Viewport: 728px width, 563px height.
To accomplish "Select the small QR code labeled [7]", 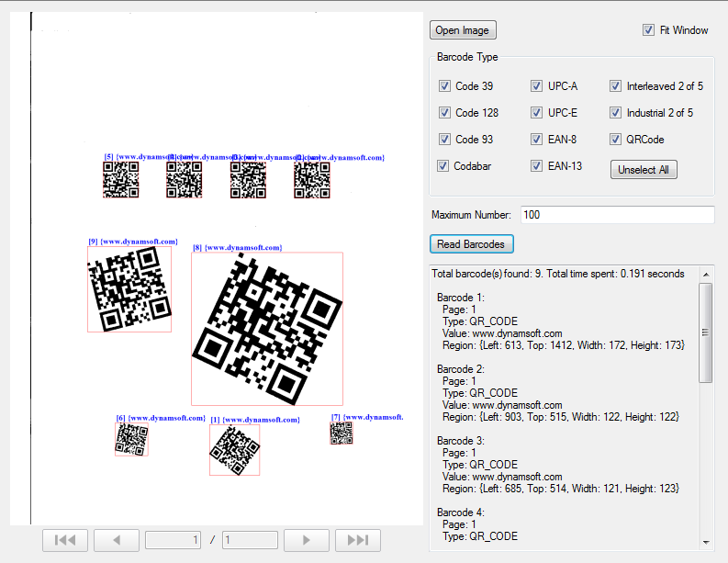I will coord(342,433).
